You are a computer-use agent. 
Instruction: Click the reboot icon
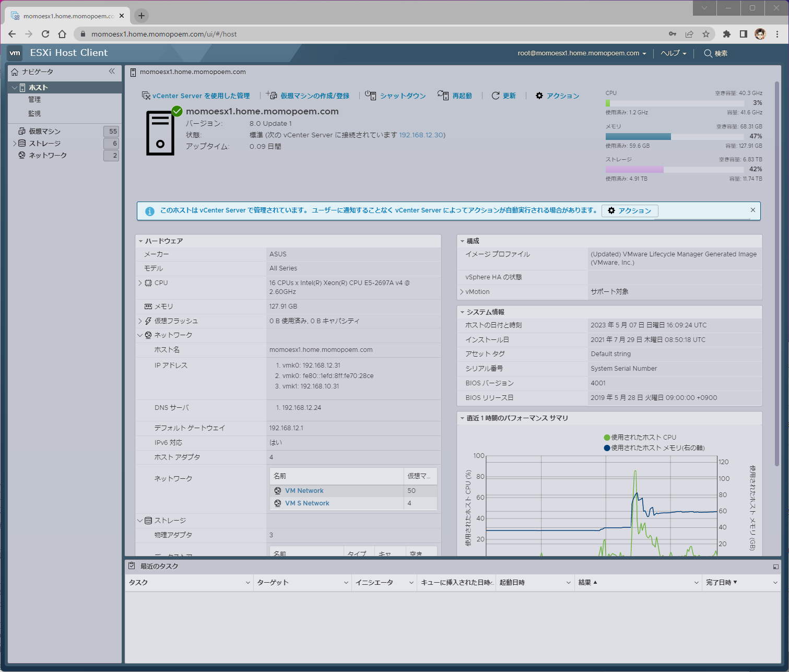click(443, 95)
